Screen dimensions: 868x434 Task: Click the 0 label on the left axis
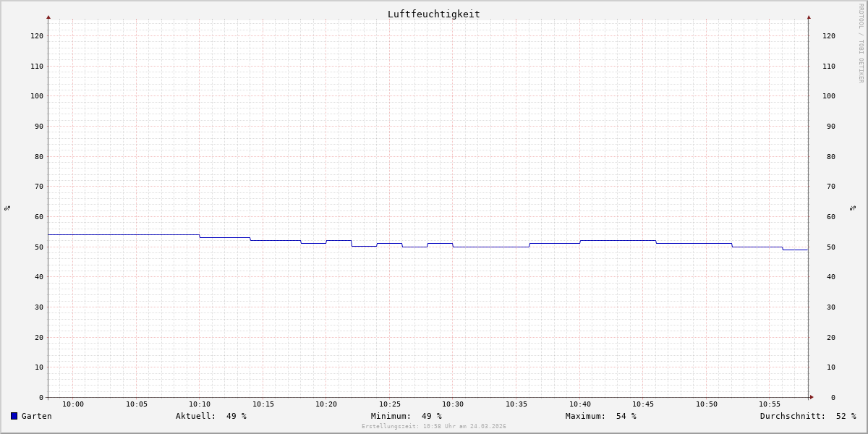[x=41, y=397]
